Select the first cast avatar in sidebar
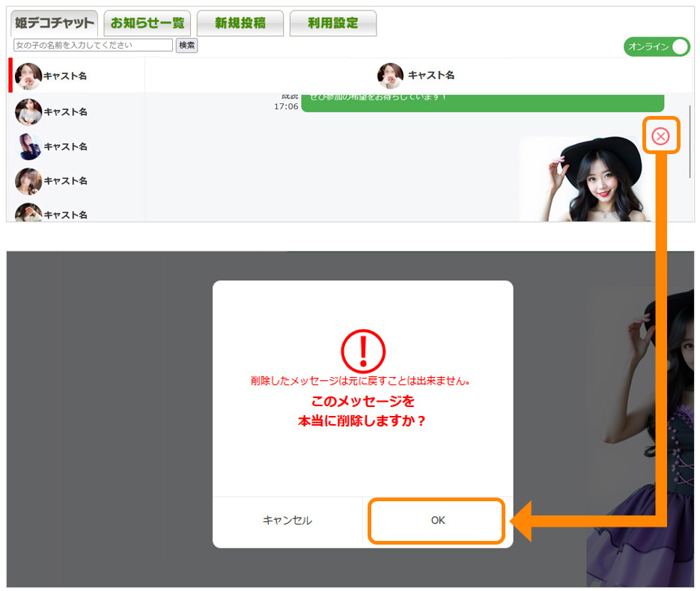Image resolution: width=700 pixels, height=591 pixels. click(28, 76)
